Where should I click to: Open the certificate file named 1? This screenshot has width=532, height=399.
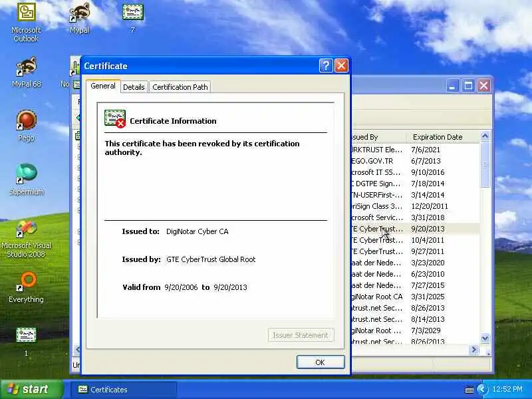point(26,341)
